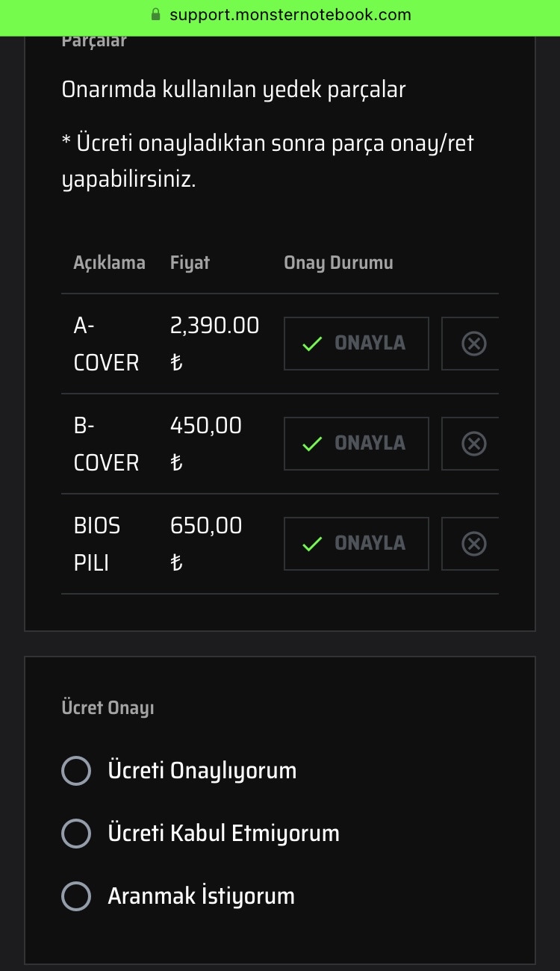Click the Onay Durumu column header

click(x=338, y=263)
